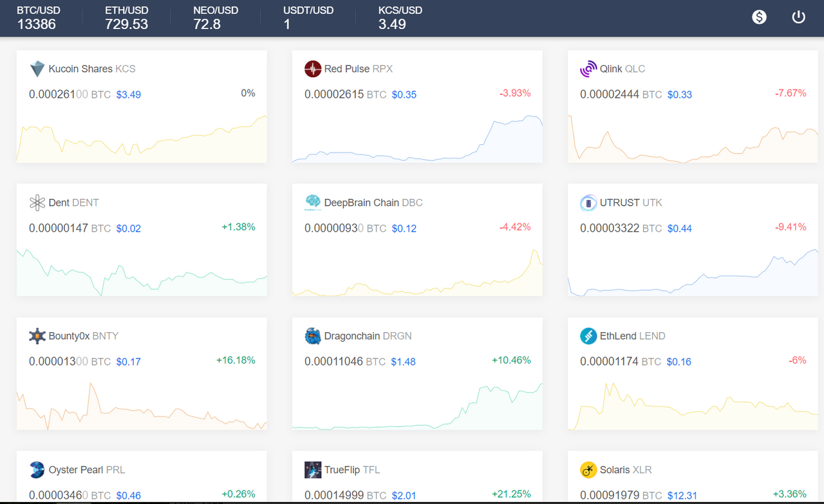Select the ETH/USD ticker in header
The image size is (824, 504).
pos(127,18)
